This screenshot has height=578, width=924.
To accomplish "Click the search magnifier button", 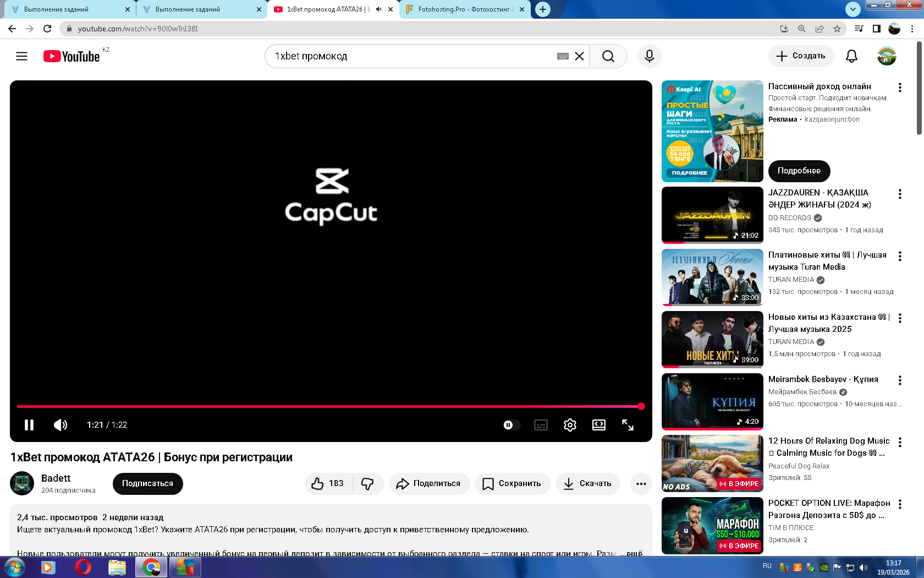I will coord(608,56).
